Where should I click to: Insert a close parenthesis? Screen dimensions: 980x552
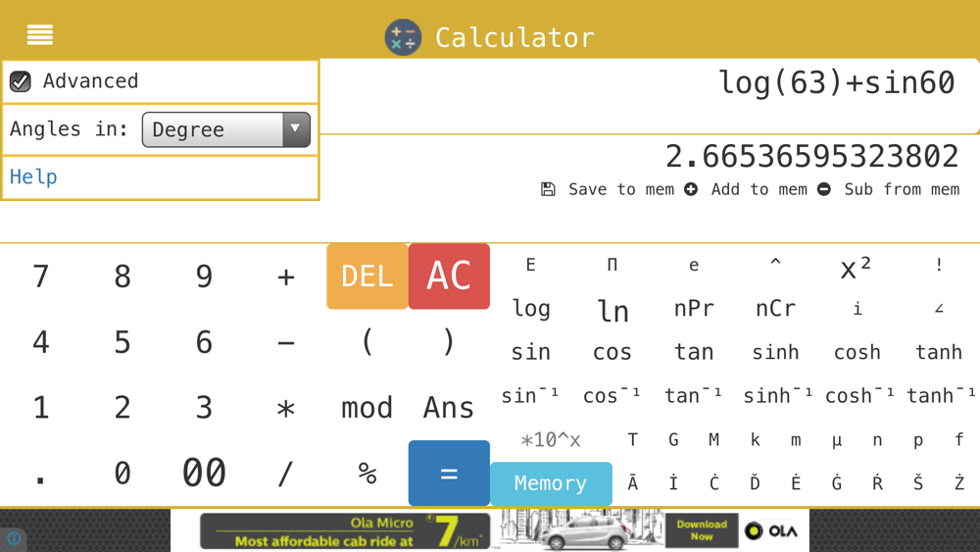[x=449, y=342]
